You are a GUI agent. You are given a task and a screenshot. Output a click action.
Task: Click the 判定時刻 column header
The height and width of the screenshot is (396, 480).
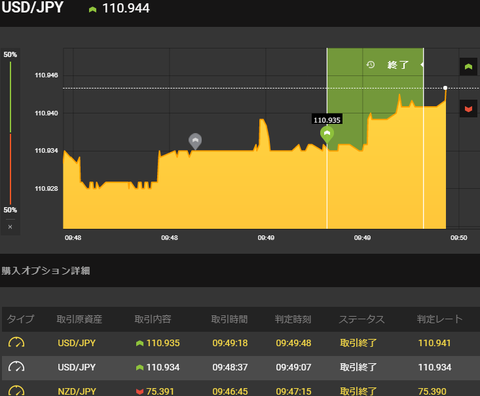[293, 319]
